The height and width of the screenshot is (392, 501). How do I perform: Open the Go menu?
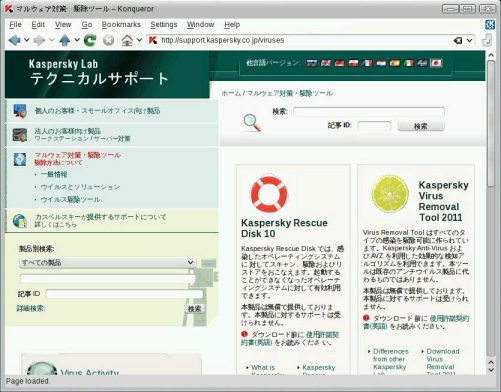pos(87,25)
